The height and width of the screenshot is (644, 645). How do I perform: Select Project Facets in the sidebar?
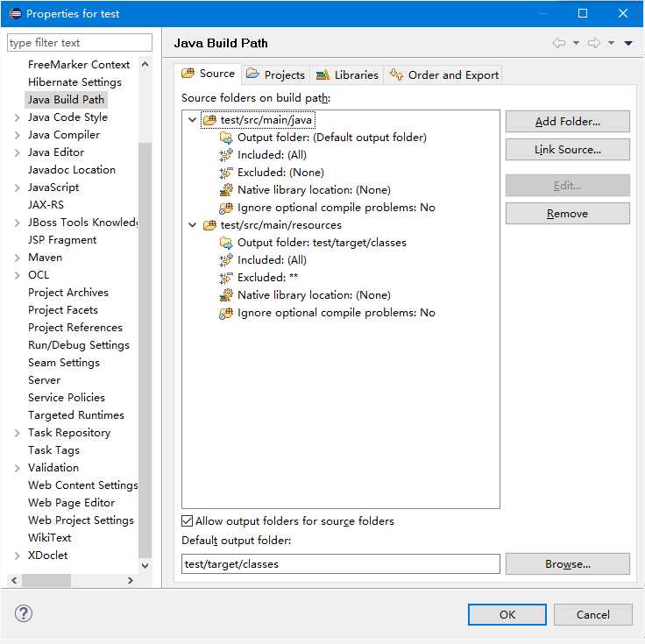[x=63, y=310]
